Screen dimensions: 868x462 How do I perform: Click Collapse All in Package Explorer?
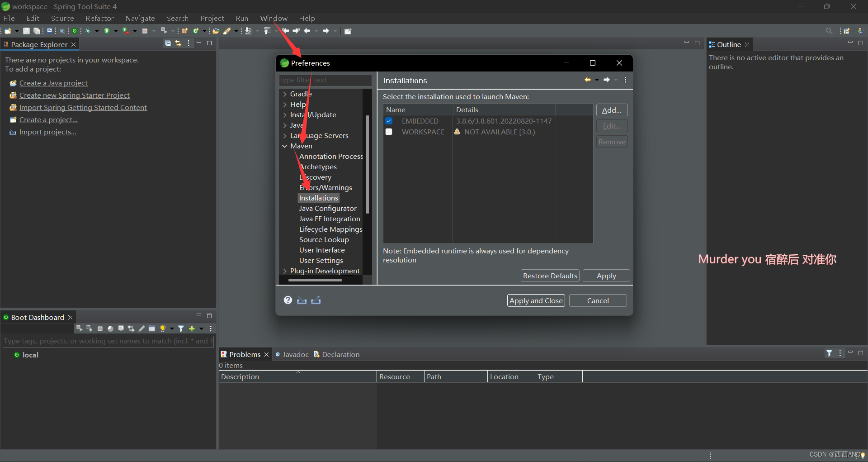coord(168,43)
